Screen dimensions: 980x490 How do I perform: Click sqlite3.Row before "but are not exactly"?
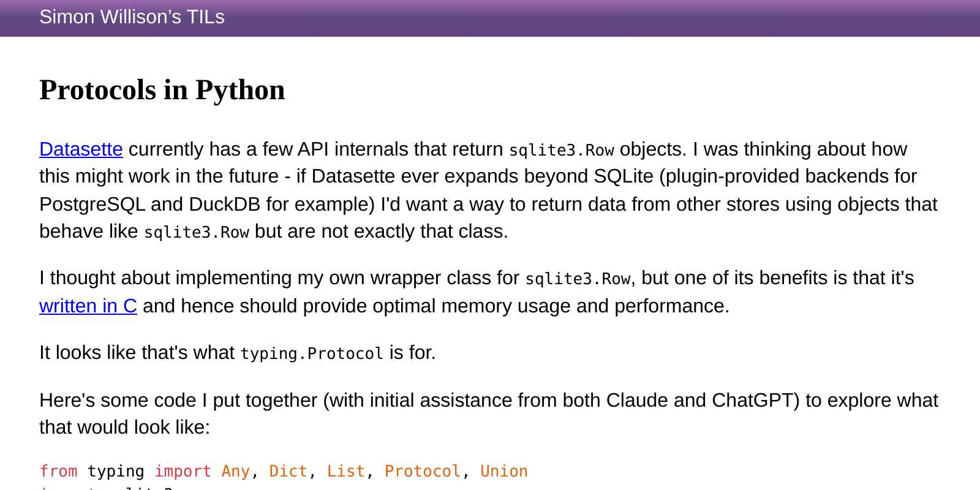(x=196, y=232)
